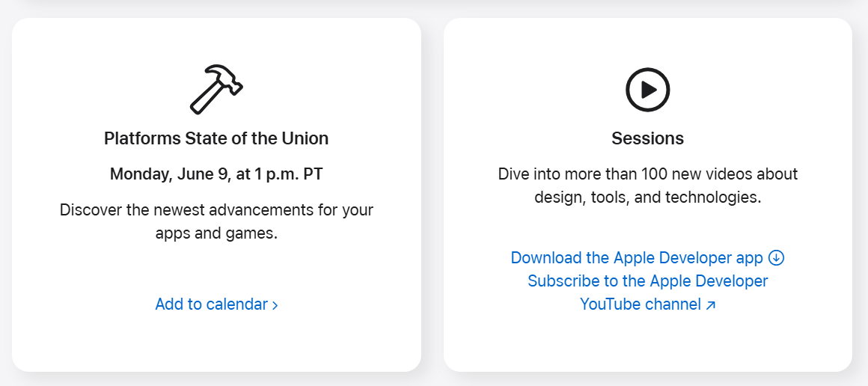Click the hammer icon above Platforms State of the Union
This screenshot has width=868, height=386.
216,90
